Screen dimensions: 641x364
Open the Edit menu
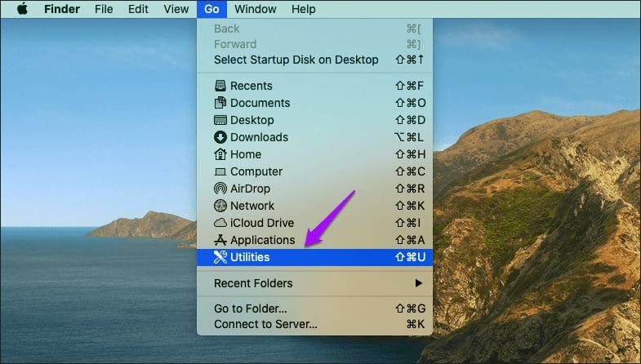click(138, 9)
